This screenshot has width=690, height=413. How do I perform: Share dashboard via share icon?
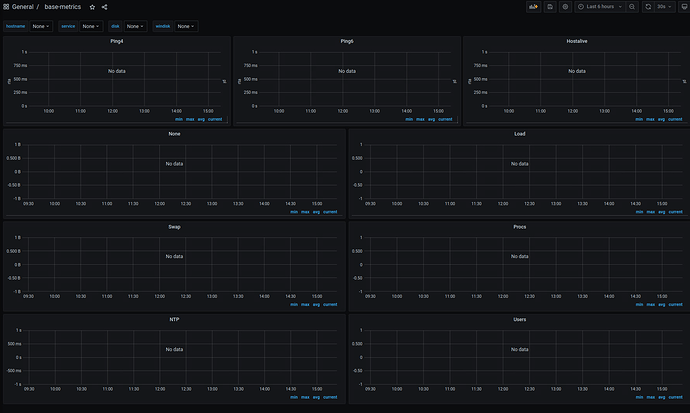tap(104, 7)
